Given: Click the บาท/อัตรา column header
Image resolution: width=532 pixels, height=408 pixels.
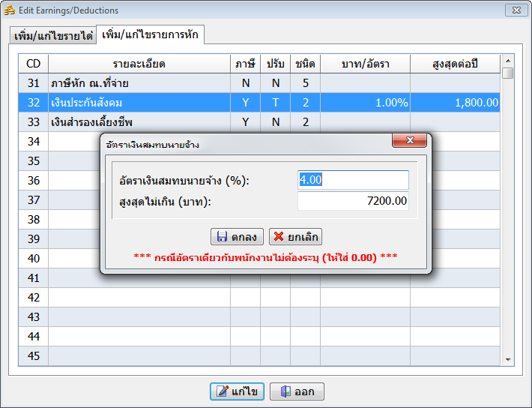Looking at the screenshot, I should pos(365,64).
